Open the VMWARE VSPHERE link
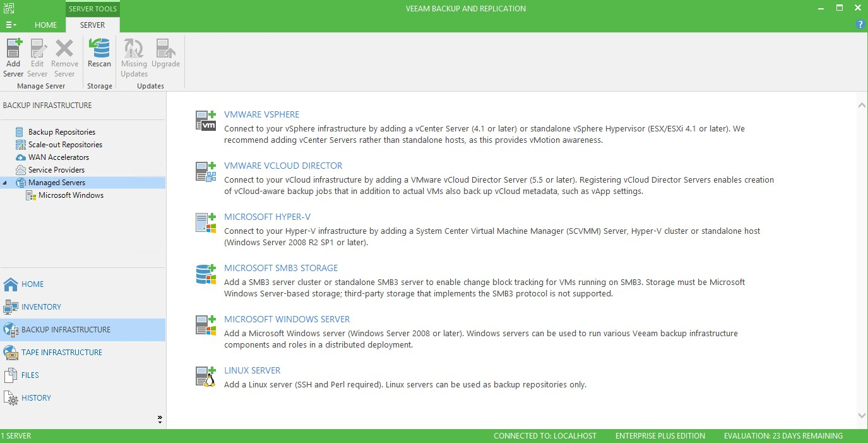Image resolution: width=868 pixels, height=443 pixels. (x=261, y=114)
